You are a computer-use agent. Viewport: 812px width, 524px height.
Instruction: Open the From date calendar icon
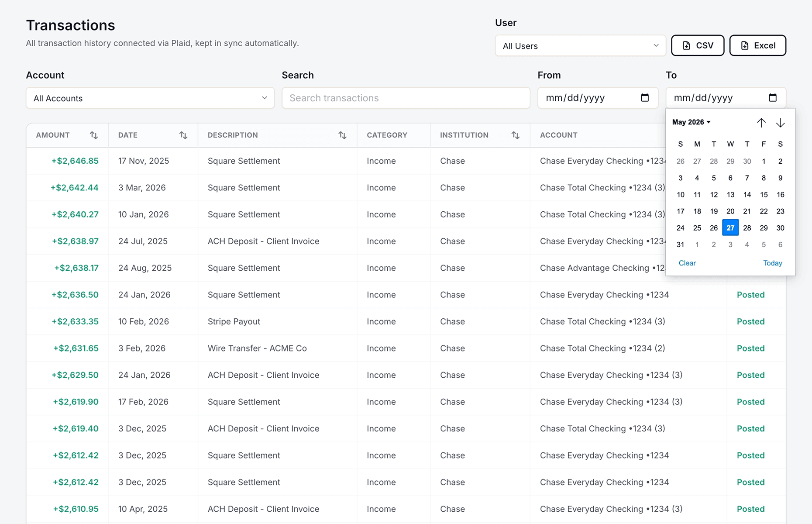pos(645,98)
